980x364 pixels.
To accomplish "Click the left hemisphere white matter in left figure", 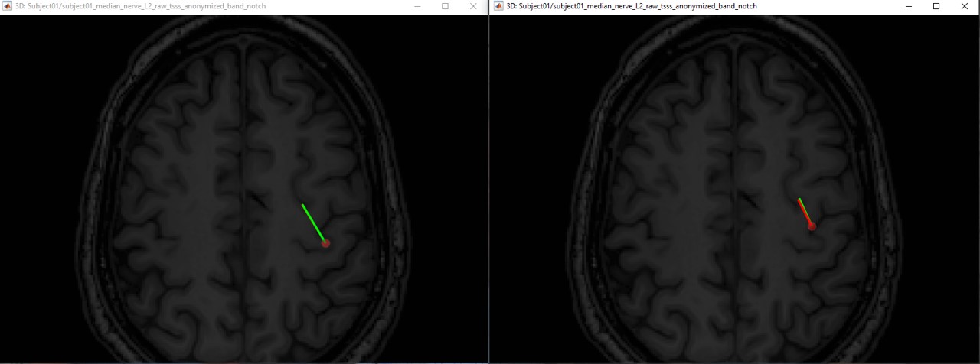I will pyautogui.click(x=184, y=191).
